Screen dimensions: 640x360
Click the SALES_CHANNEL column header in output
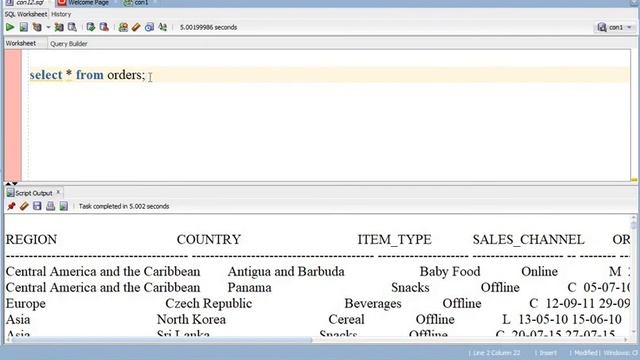tap(529, 240)
